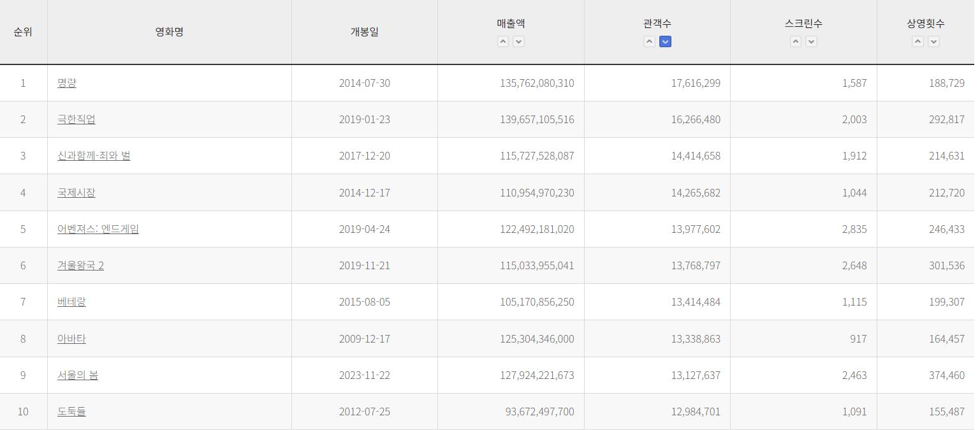Screen dimensions: 980x430
Task: Select release date 2023-11-22
Action: 365,375
